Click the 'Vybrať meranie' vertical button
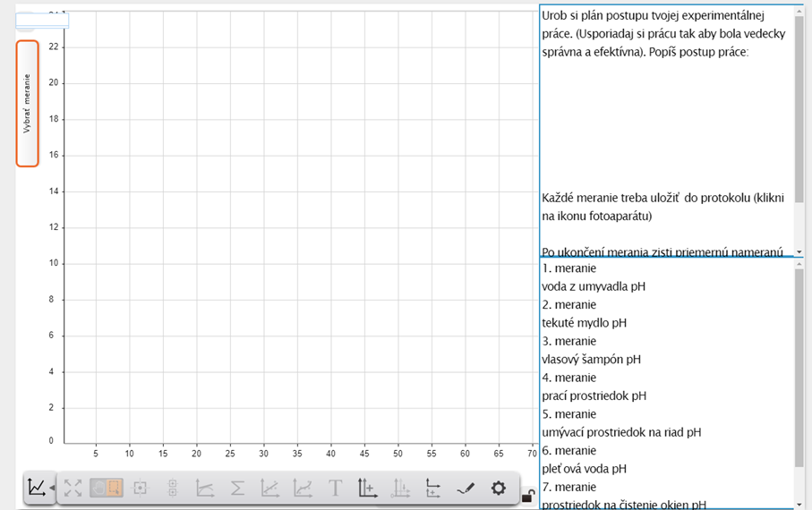The height and width of the screenshot is (510, 812). coord(27,104)
